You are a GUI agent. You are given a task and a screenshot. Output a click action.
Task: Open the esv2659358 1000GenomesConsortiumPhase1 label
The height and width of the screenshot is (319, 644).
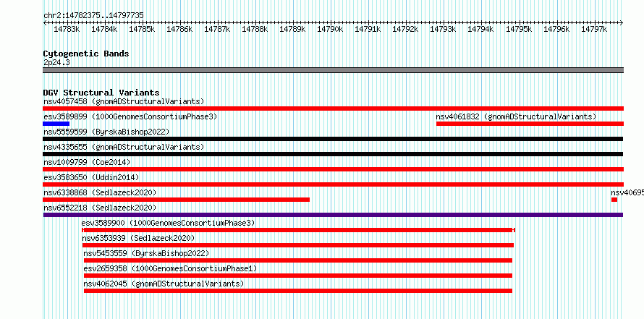(170, 268)
